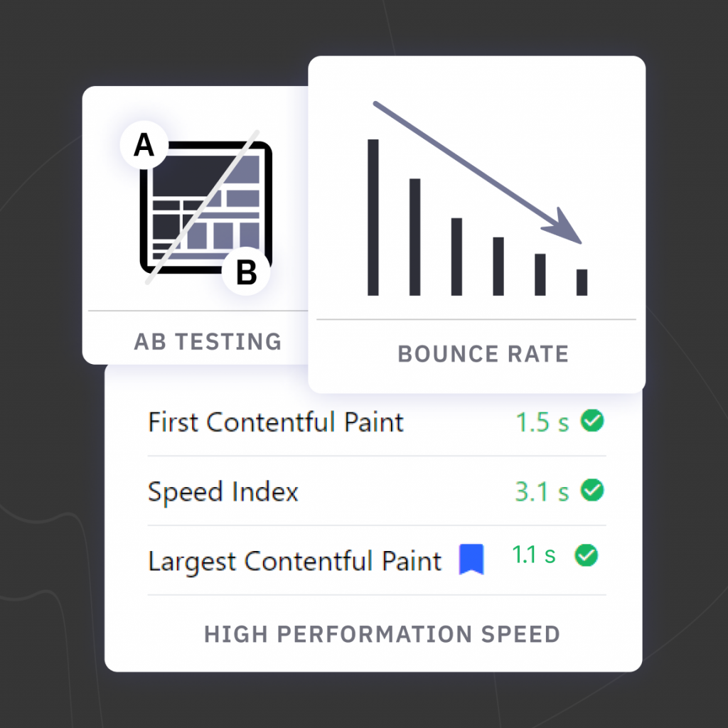This screenshot has width=728, height=728.
Task: Click Speed Index green checkmark
Action: pos(592,491)
